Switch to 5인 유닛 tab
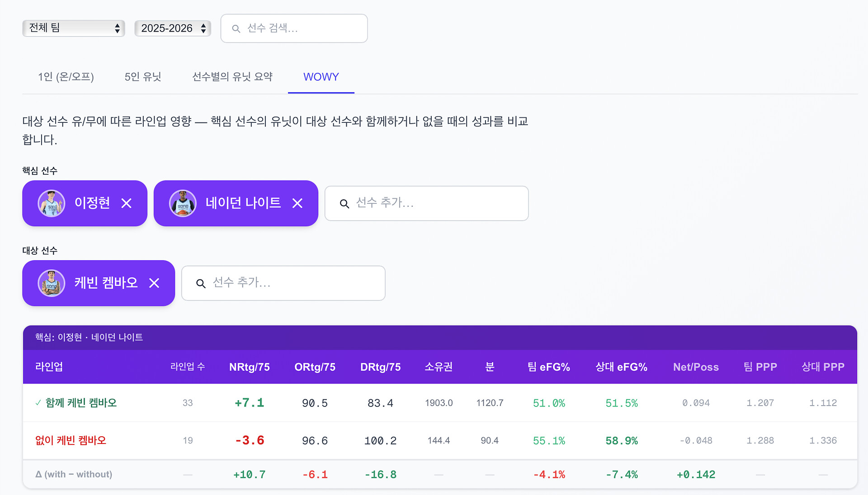Image resolution: width=868 pixels, height=495 pixels. pyautogui.click(x=143, y=77)
